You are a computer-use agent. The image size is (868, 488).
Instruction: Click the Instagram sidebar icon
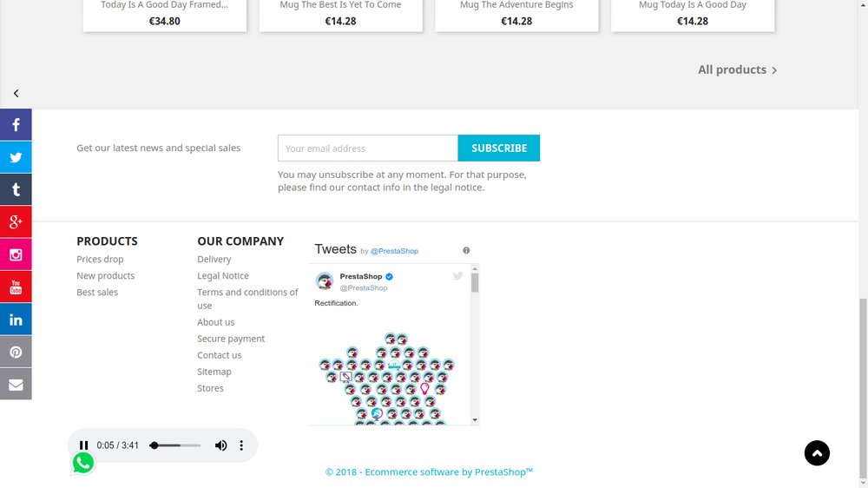pos(16,254)
